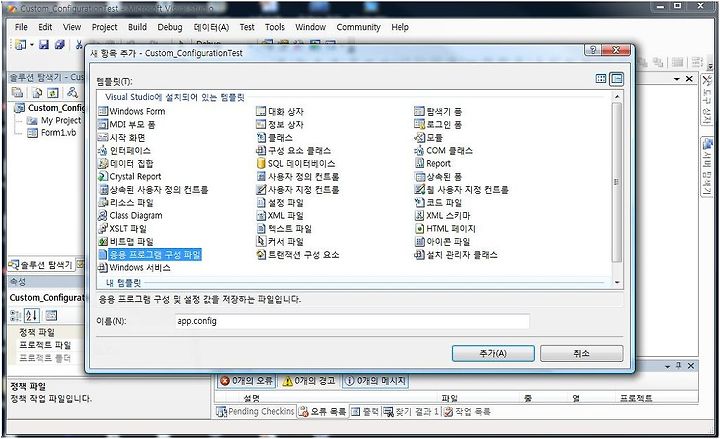
Task: Pick the Class Diagram template
Action: pyautogui.click(x=130, y=215)
